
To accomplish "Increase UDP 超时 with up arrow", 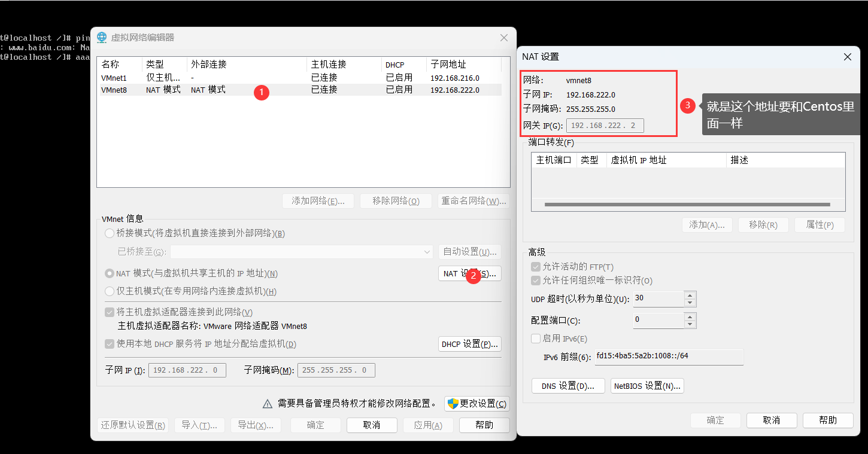I will click(x=690, y=295).
